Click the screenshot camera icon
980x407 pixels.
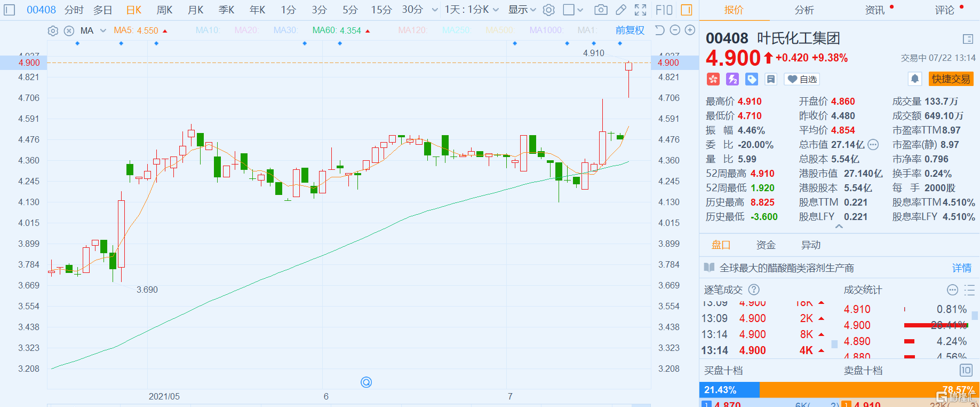tap(601, 10)
